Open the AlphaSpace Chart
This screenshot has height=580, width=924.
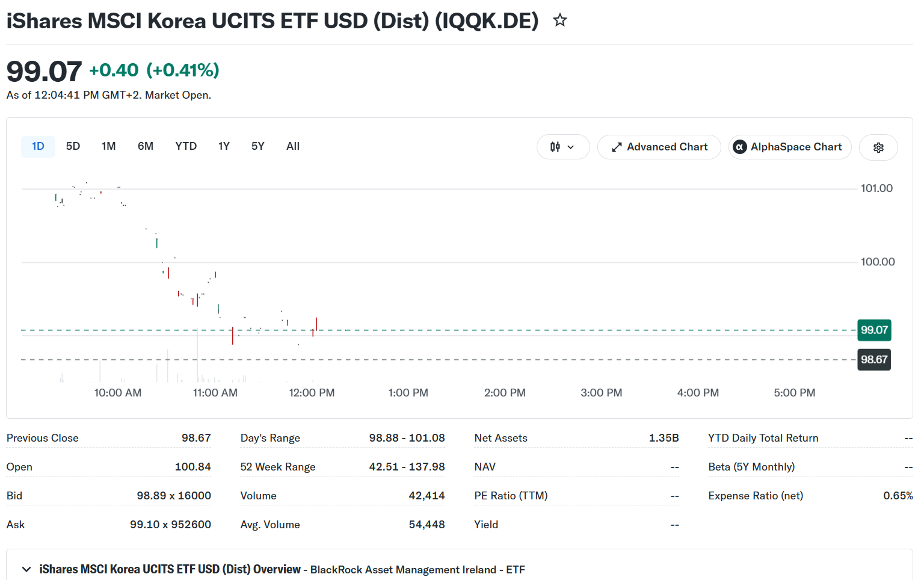790,147
